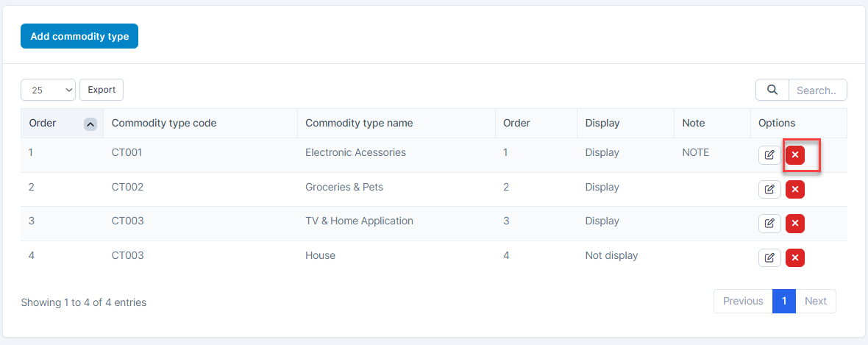Select page 1 in pagination
The width and height of the screenshot is (868, 345).
pyautogui.click(x=784, y=301)
